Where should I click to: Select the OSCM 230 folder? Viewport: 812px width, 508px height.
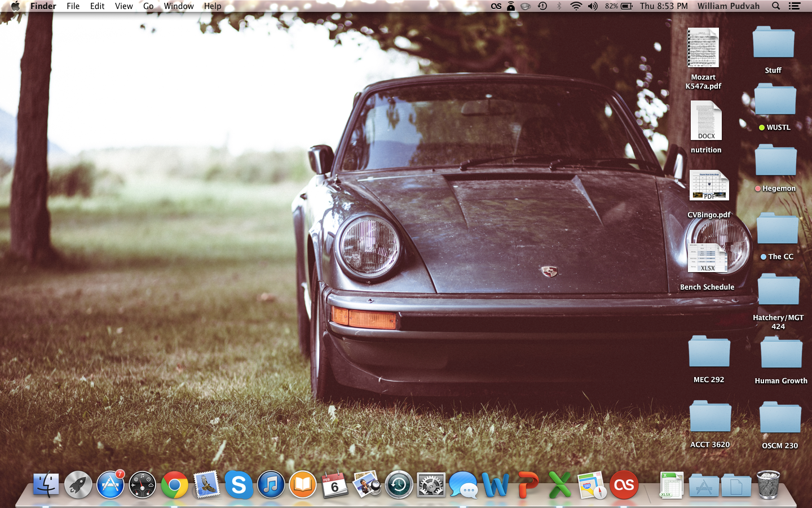[x=780, y=425]
